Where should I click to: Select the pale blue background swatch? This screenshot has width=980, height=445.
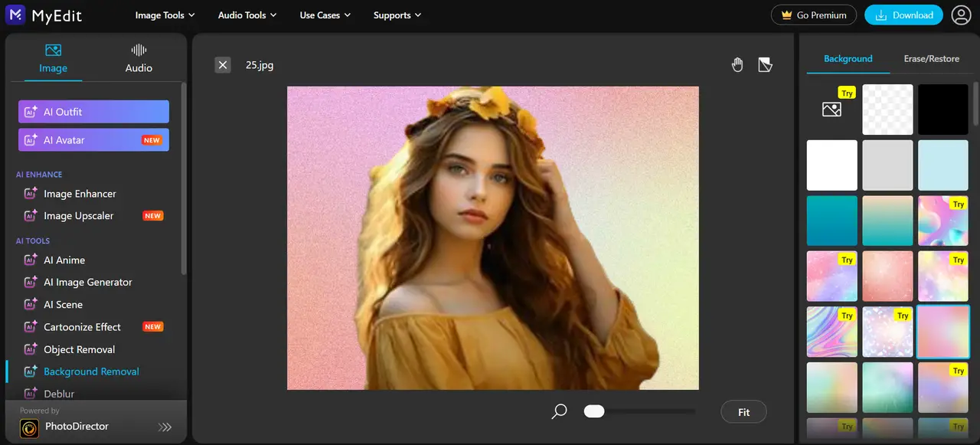(x=943, y=165)
